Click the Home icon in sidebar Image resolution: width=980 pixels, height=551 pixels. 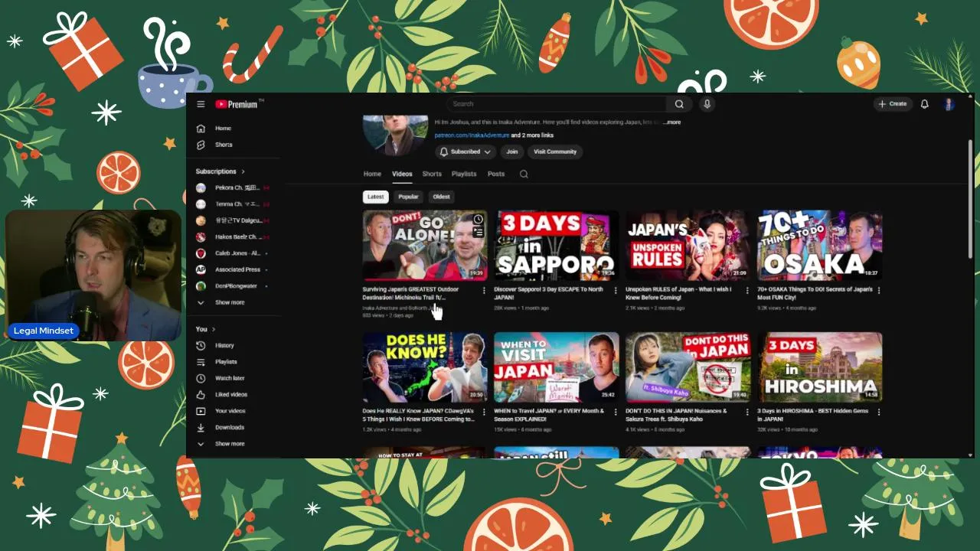(x=201, y=129)
